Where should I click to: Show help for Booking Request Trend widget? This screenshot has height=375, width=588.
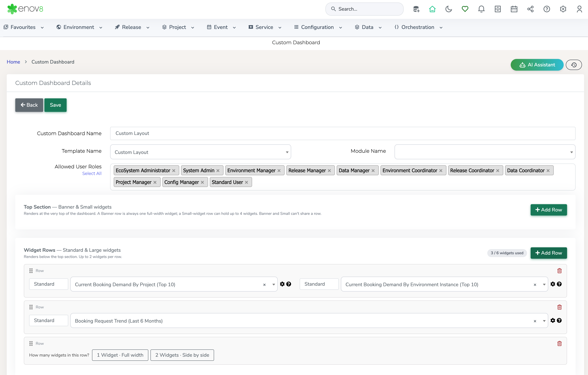point(559,320)
